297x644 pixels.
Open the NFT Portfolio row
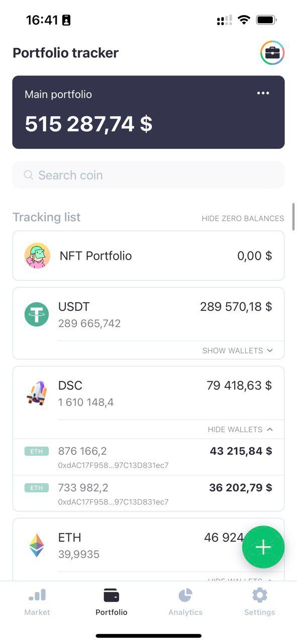(148, 256)
